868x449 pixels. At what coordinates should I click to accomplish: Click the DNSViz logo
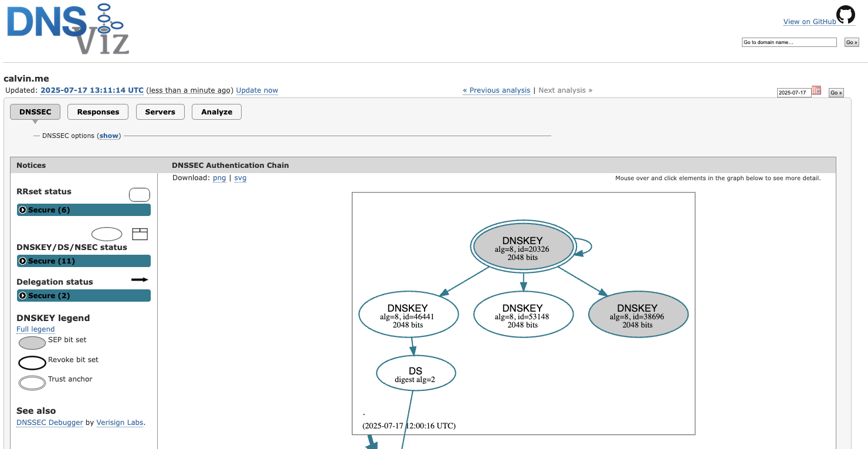tap(67, 28)
